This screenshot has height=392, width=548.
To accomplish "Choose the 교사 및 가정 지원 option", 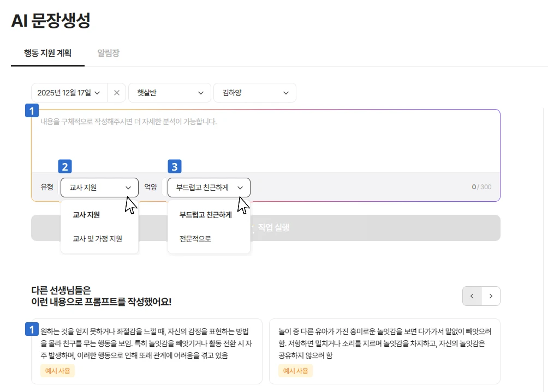I will pos(98,239).
